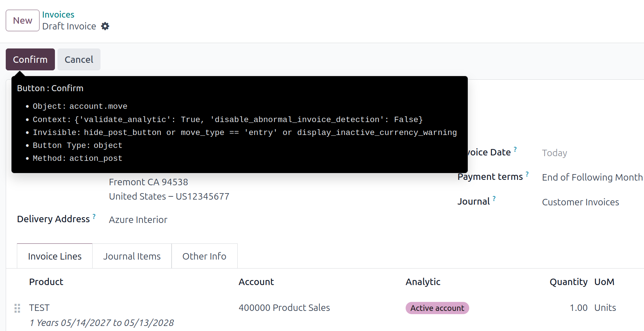The width and height of the screenshot is (644, 331).
Task: Click the Invoice Date help question mark
Action: (515, 149)
